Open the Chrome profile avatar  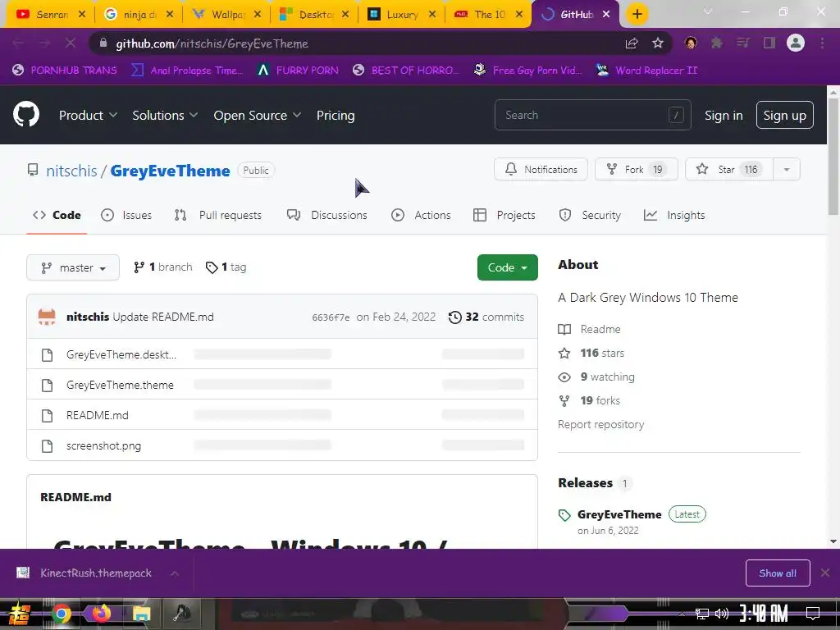coord(796,43)
